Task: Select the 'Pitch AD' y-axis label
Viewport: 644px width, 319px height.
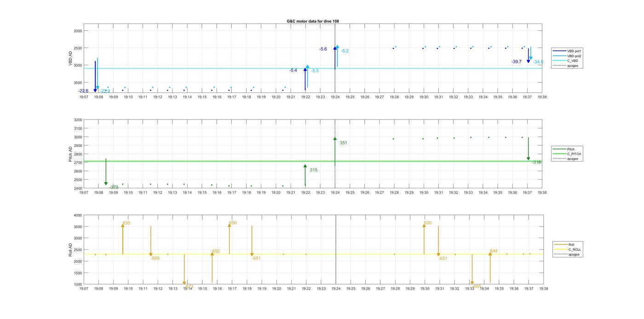Action: coord(70,154)
